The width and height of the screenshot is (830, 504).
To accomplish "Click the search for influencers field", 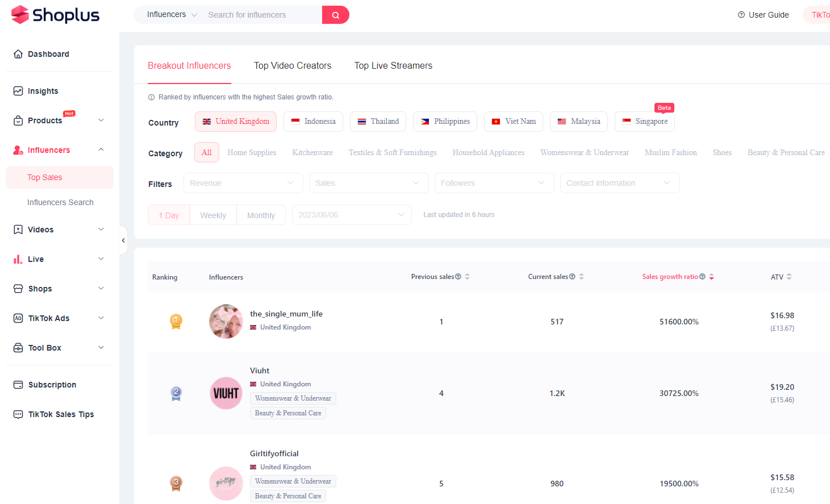I will 261,15.
